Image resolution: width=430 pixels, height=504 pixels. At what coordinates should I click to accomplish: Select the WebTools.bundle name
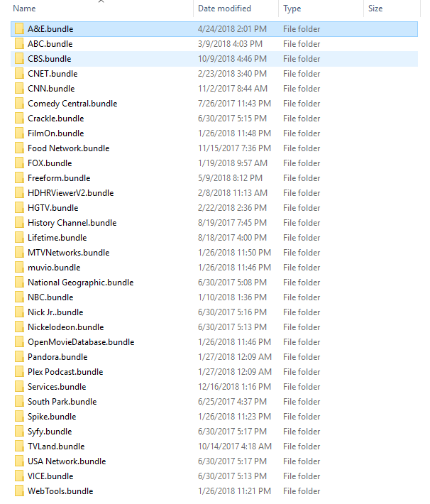(60, 491)
